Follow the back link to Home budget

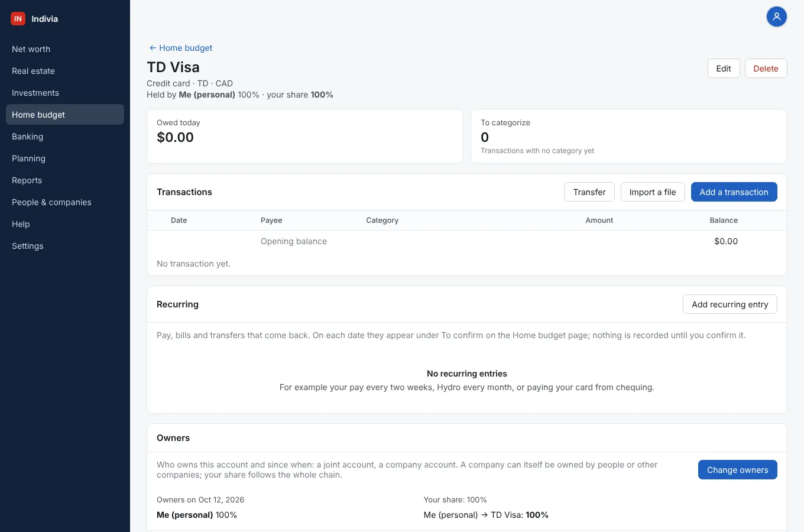(180, 48)
